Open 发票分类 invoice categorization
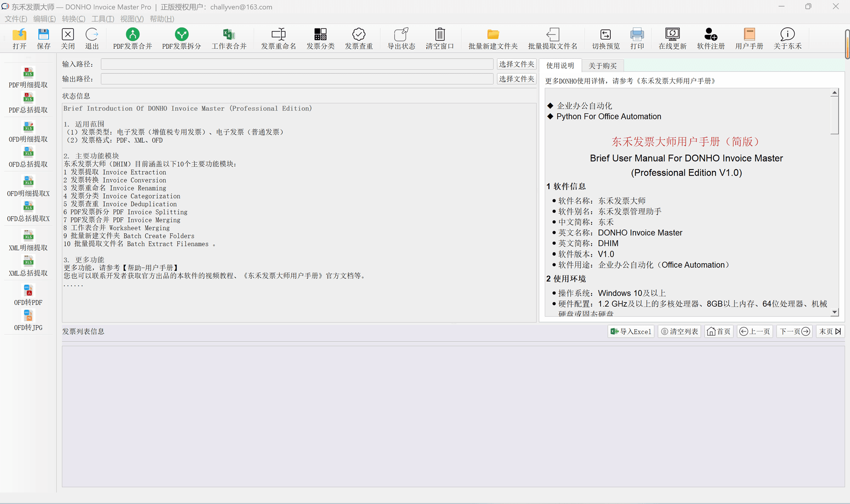This screenshot has height=504, width=850. (320, 39)
